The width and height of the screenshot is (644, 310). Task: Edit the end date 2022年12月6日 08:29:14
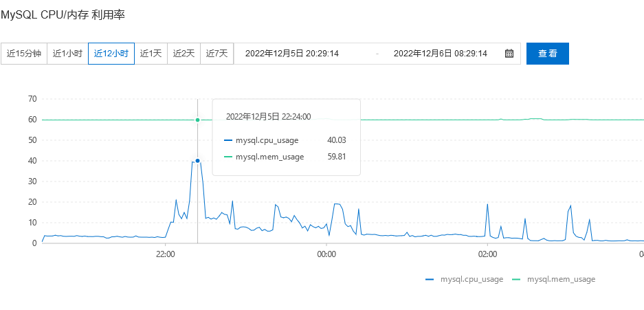click(440, 54)
